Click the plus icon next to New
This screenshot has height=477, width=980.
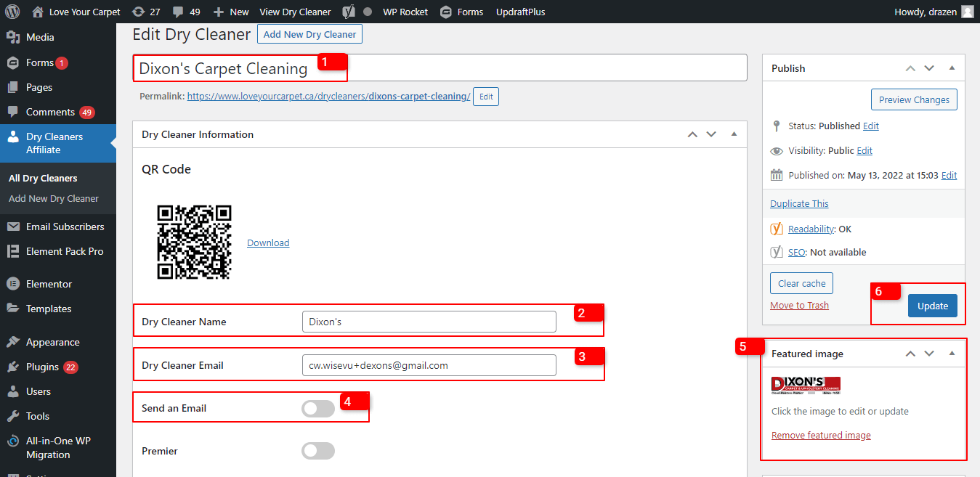pos(219,12)
